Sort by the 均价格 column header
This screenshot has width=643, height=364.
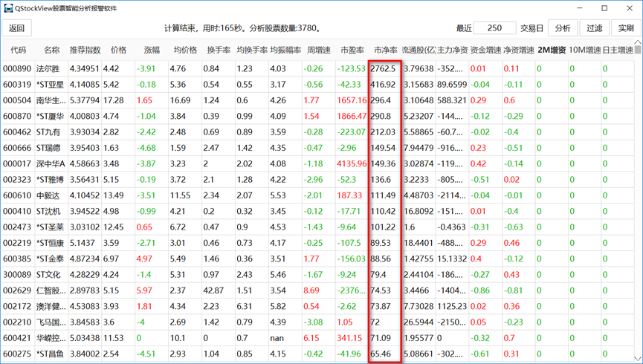pyautogui.click(x=185, y=50)
